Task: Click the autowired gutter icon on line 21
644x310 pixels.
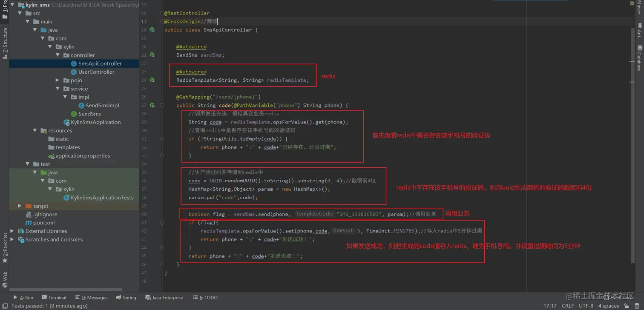Action: coord(152,55)
